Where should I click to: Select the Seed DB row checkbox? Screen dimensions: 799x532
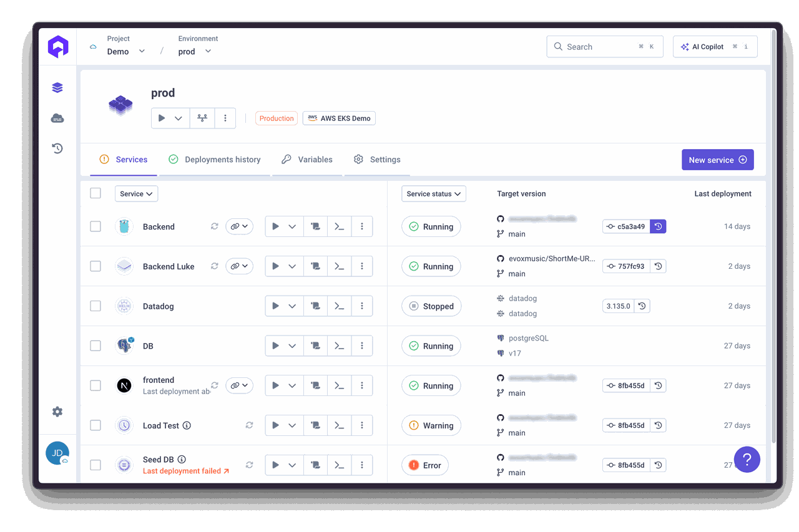click(96, 465)
